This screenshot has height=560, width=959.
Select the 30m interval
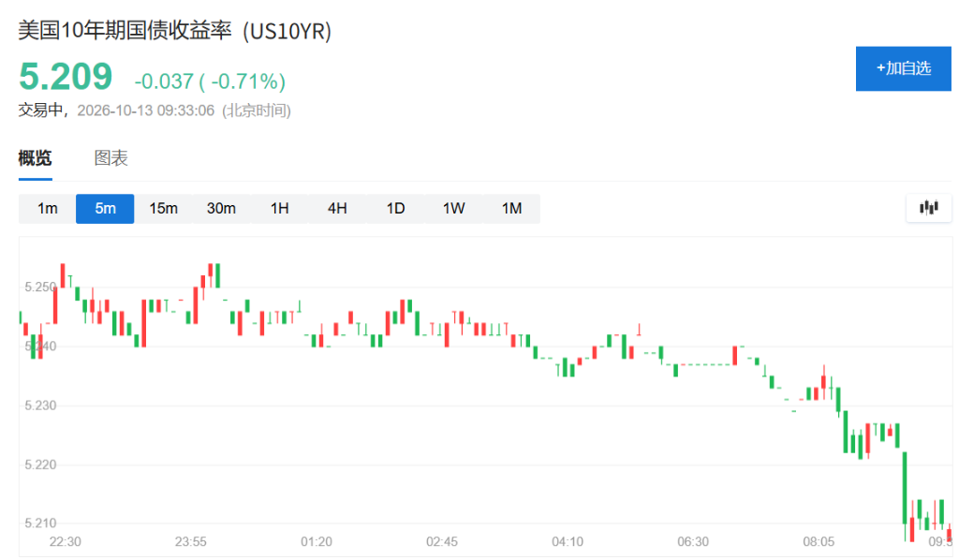click(221, 209)
